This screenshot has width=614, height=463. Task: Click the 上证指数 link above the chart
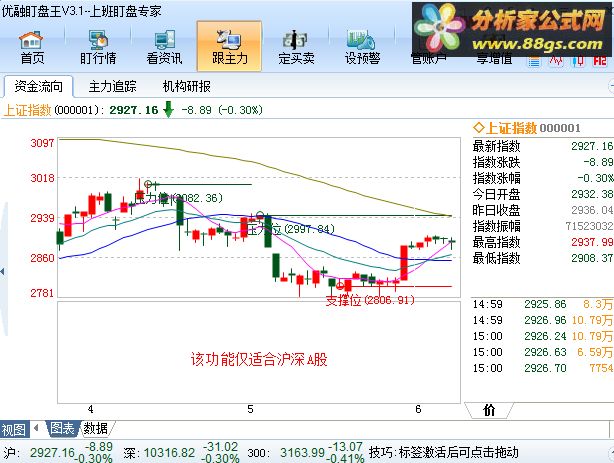tap(27, 110)
